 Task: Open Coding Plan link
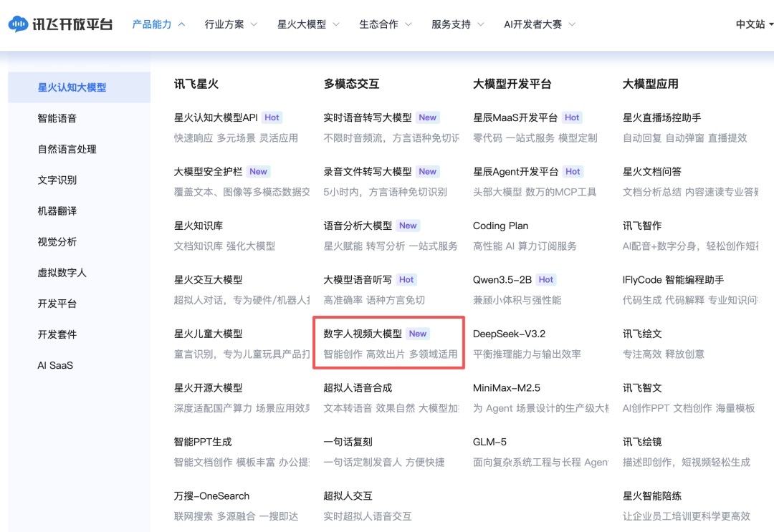pyautogui.click(x=500, y=226)
